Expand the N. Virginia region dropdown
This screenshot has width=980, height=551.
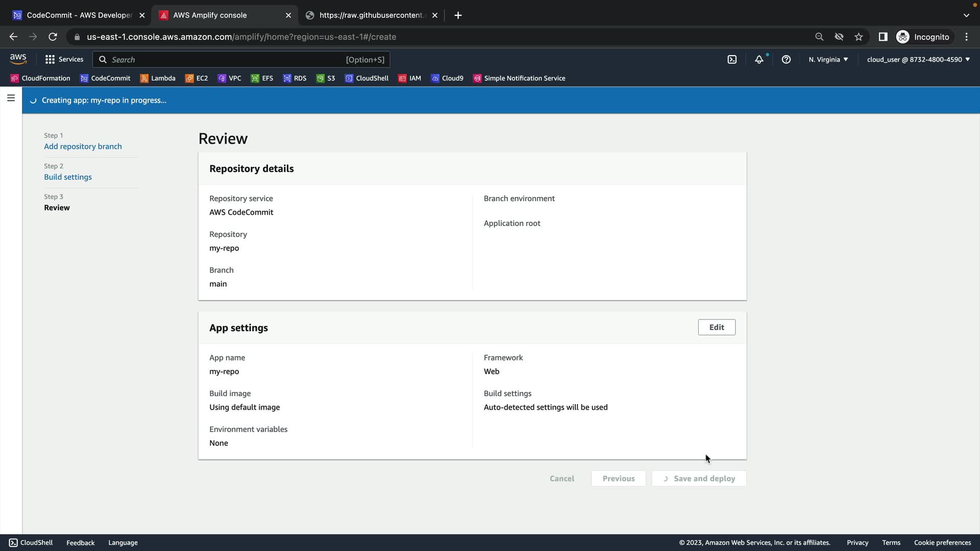pyautogui.click(x=828, y=60)
